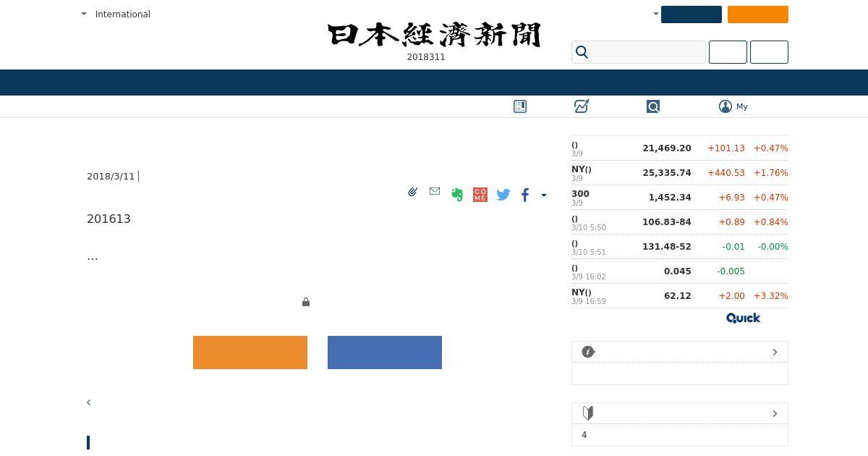
Task: Click the large blue login button
Action: (x=385, y=352)
